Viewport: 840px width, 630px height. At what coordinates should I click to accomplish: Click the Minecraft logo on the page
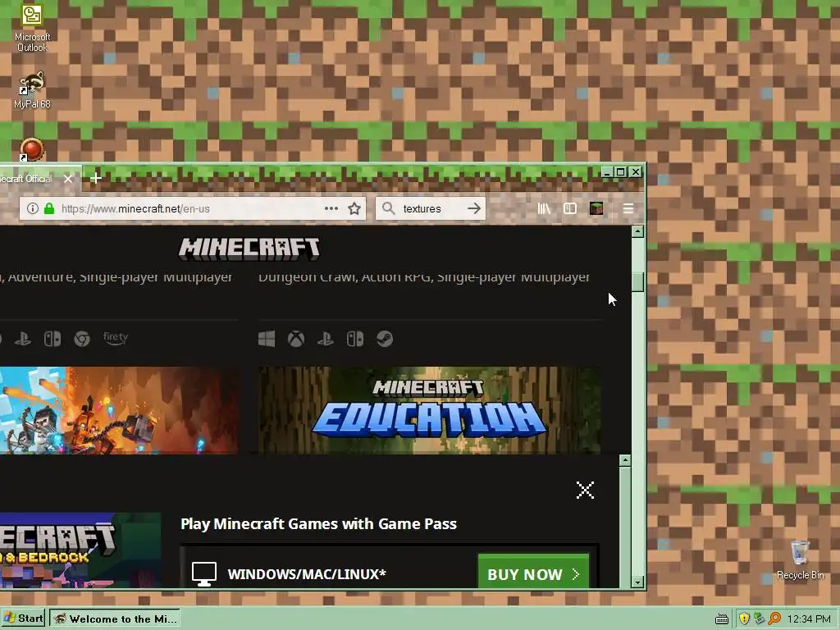[x=249, y=249]
